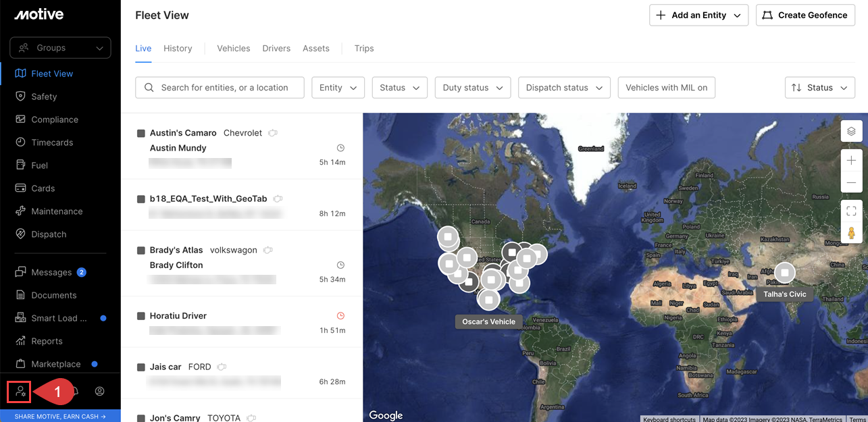Click the admin user settings icon
The height and width of the screenshot is (422, 868).
20,392
